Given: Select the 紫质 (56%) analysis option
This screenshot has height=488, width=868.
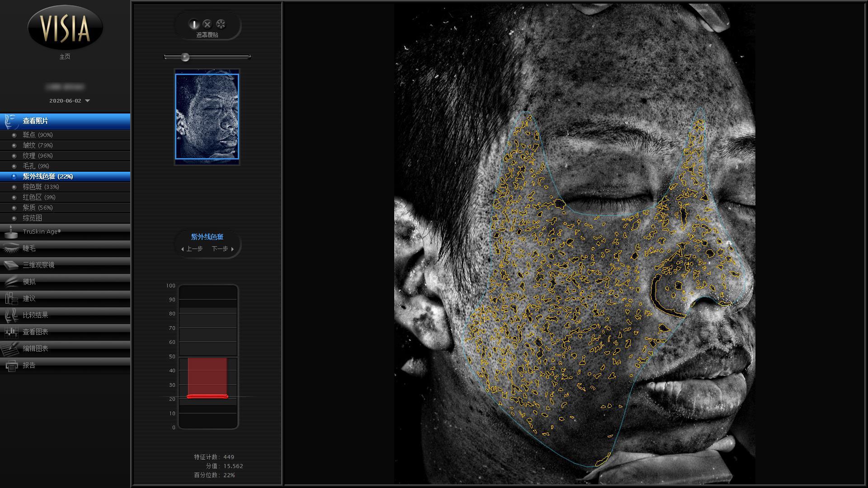Looking at the screenshot, I should pos(65,207).
